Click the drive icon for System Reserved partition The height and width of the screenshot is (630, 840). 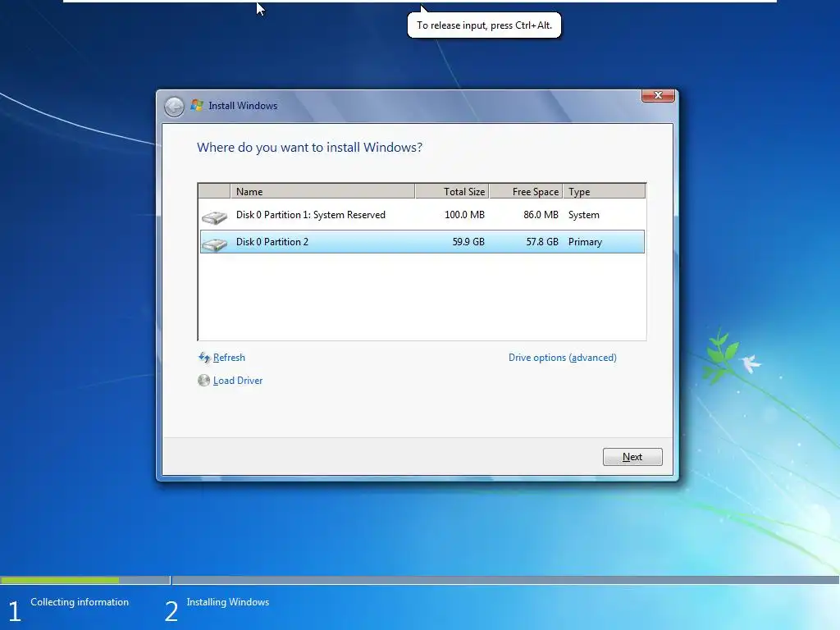coord(214,217)
